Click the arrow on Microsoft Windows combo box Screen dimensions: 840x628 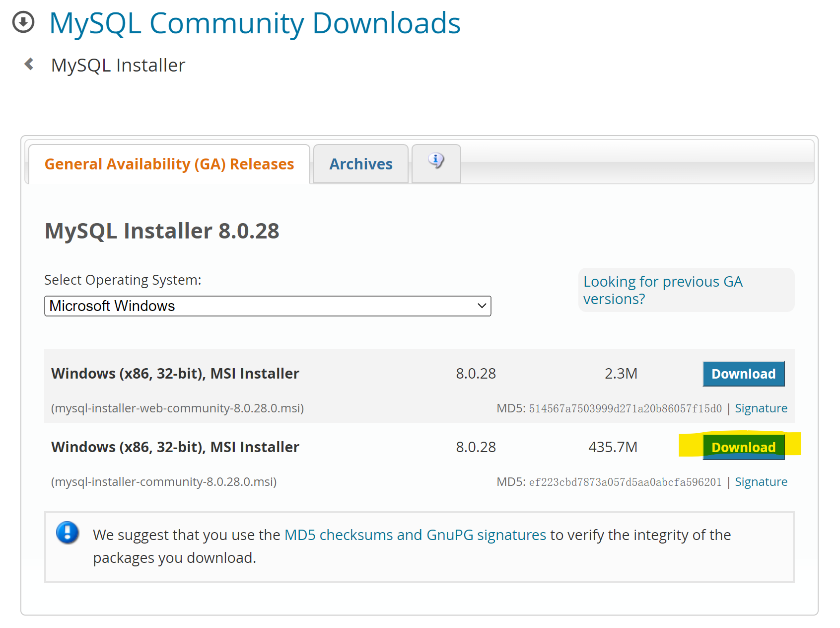pos(481,306)
